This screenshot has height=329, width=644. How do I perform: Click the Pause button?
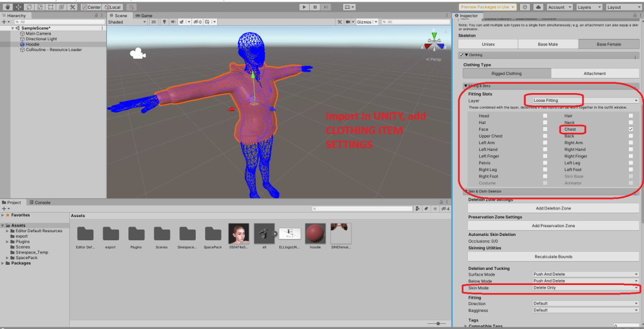(x=315, y=7)
